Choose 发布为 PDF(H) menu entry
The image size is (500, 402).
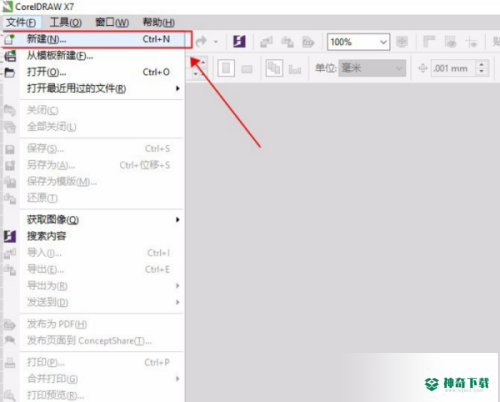click(93, 324)
